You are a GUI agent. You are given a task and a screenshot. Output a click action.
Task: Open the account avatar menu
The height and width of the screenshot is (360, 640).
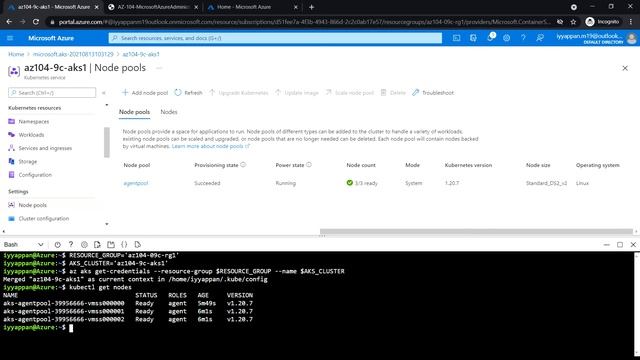pos(631,38)
